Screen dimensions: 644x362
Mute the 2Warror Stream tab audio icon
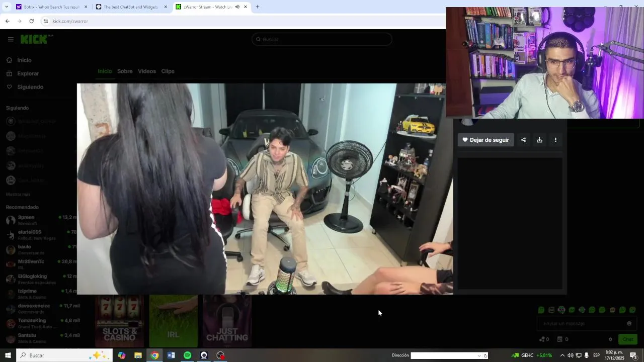coord(237,7)
